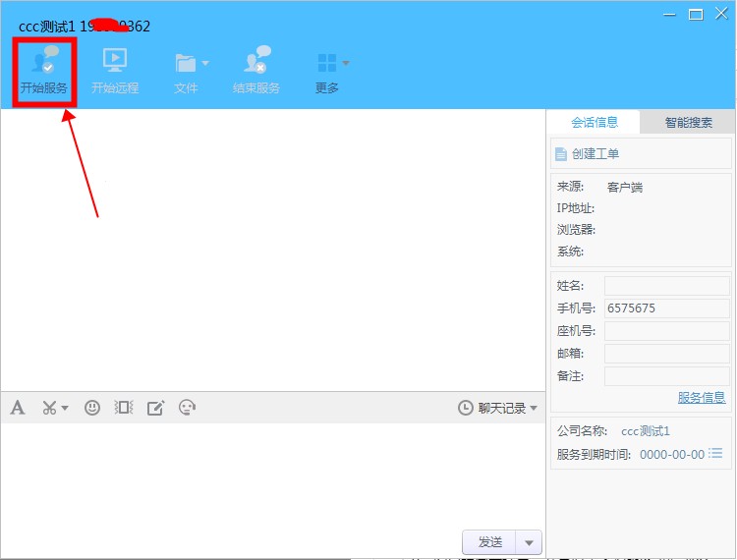Image resolution: width=737 pixels, height=560 pixels.
Task: Click the 邮箱 input field
Action: [667, 354]
